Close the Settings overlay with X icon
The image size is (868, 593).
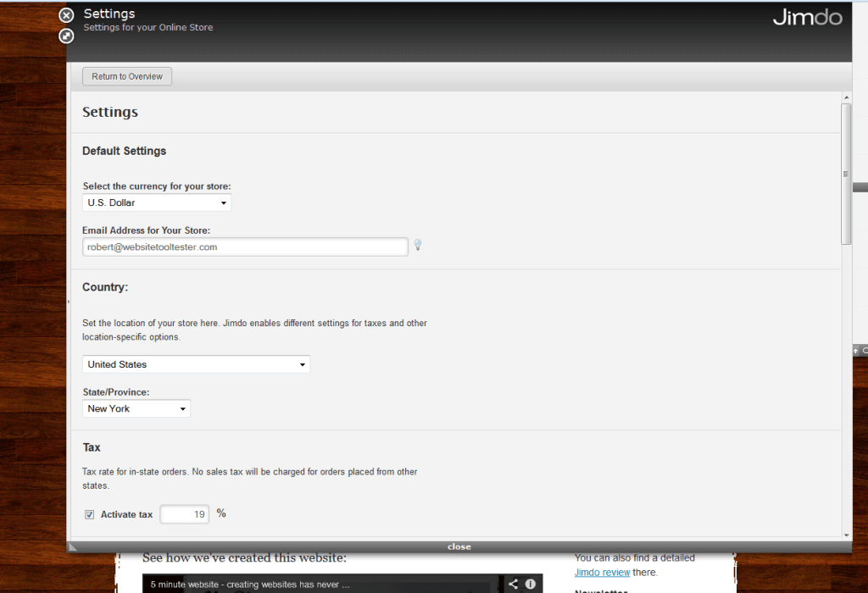(x=66, y=15)
